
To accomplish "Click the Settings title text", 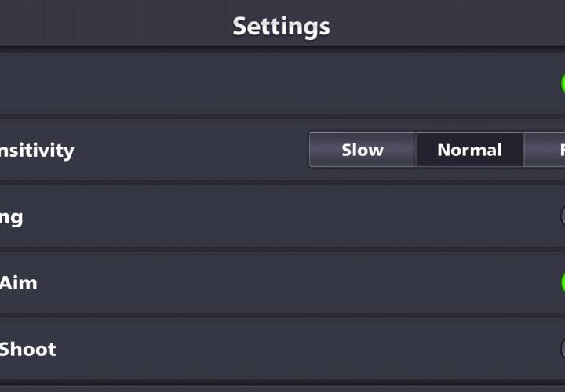I will 281,26.
